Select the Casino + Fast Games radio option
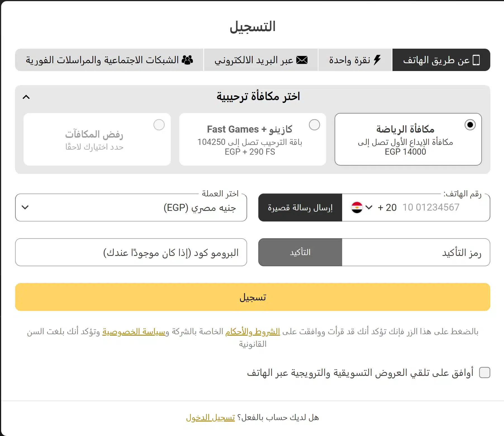This screenshot has height=436, width=504. coord(314,125)
